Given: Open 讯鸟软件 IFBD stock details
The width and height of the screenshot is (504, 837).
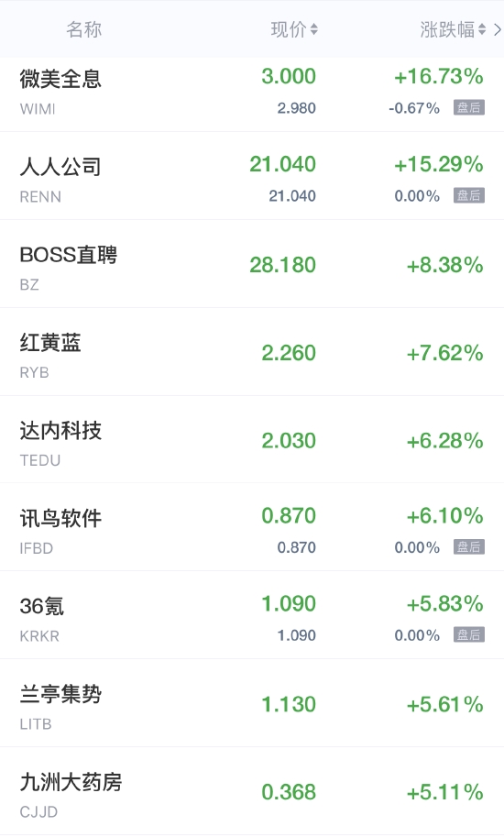Looking at the screenshot, I should pos(252,527).
